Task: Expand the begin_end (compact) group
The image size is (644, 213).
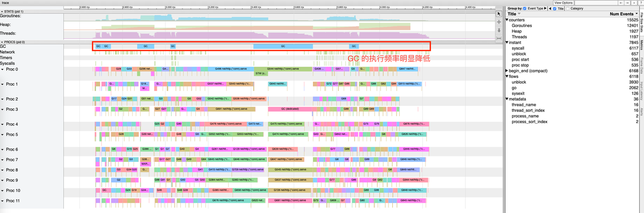Action: pyautogui.click(x=507, y=70)
